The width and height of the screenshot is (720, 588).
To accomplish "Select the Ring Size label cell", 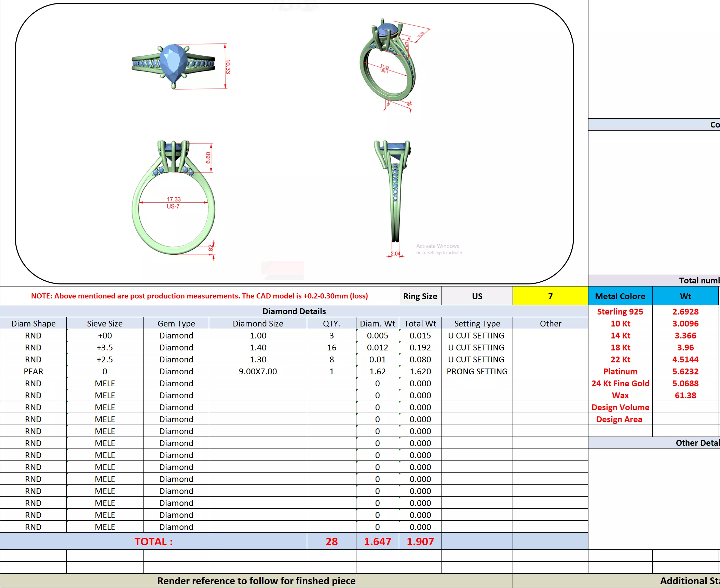I will pyautogui.click(x=420, y=296).
